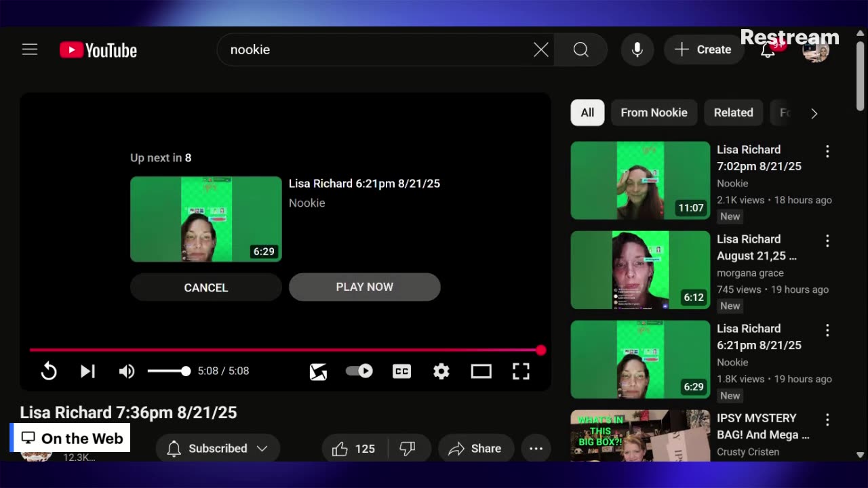Enter full screen mode
This screenshot has width=868, height=488.
(x=521, y=371)
